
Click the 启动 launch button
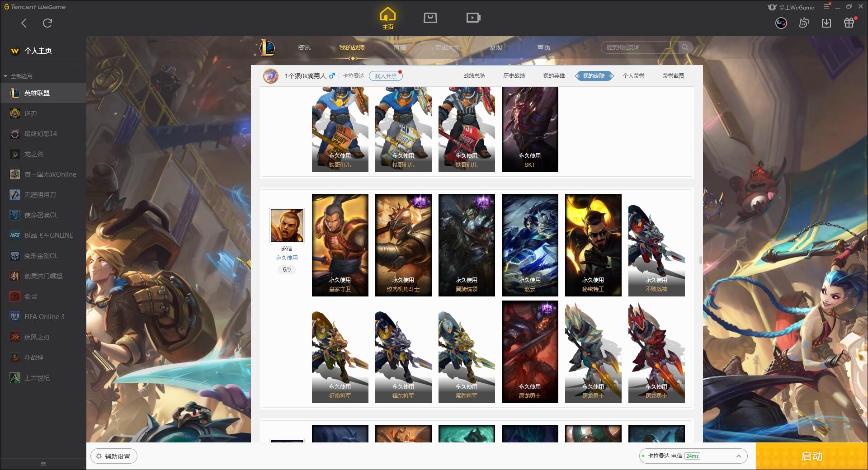tap(811, 456)
